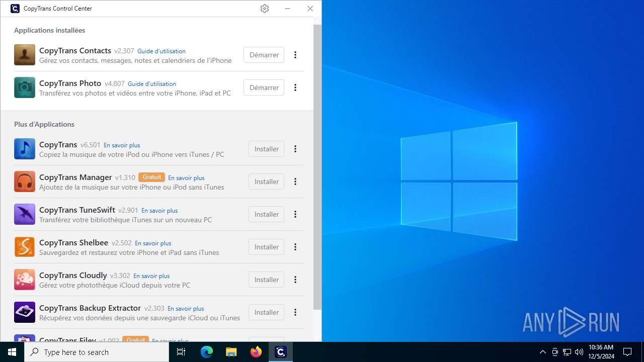The height and width of the screenshot is (362, 644).
Task: Start CopyTrans Contacts with Démarrer
Action: tap(264, 55)
